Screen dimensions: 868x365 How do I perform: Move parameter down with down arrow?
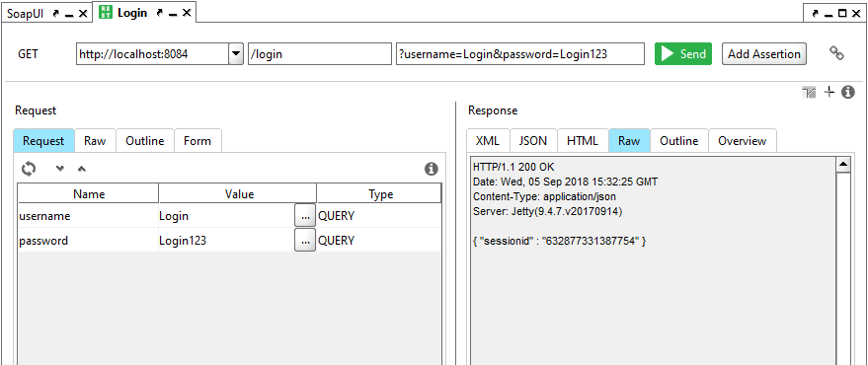click(x=60, y=169)
